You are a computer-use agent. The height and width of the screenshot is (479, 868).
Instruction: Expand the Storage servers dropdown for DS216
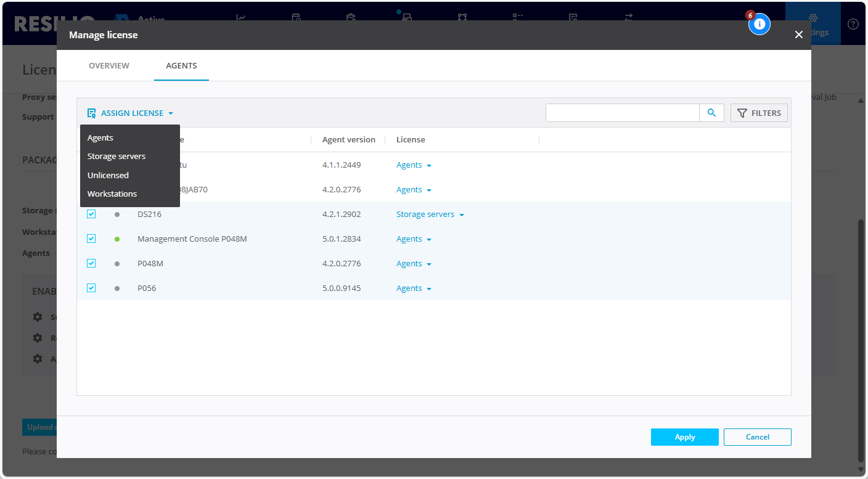(x=430, y=214)
